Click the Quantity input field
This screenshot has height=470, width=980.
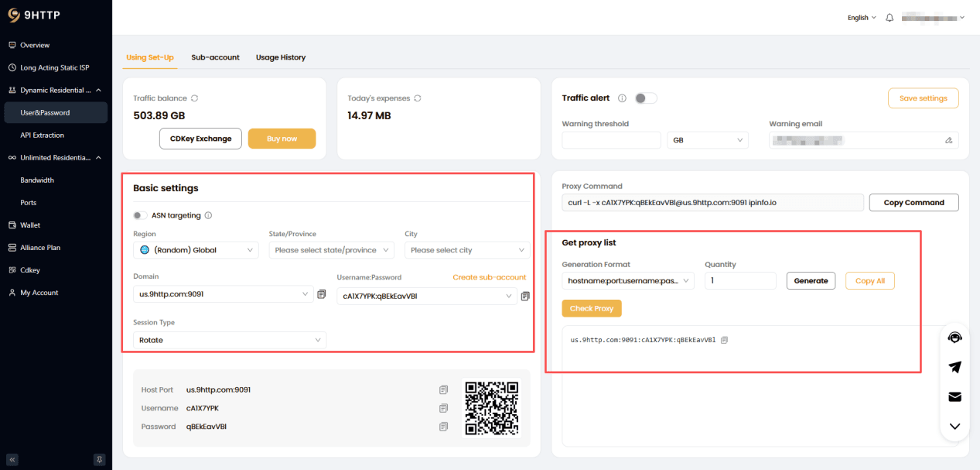point(740,280)
